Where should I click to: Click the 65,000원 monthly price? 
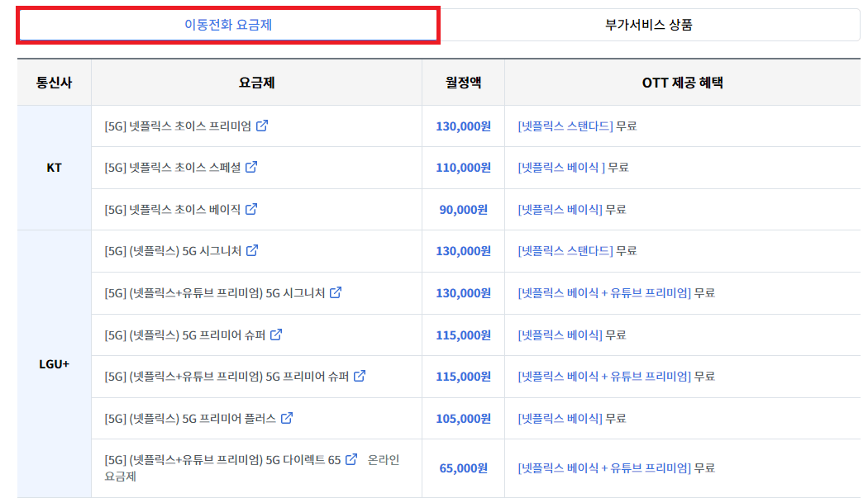point(463,468)
